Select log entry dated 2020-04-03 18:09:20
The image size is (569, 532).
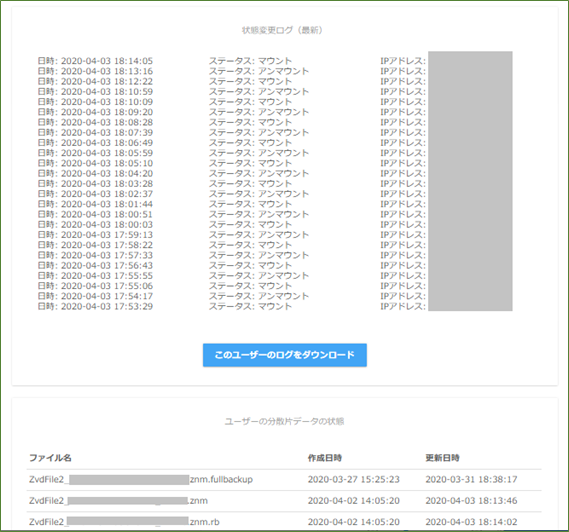click(x=95, y=112)
